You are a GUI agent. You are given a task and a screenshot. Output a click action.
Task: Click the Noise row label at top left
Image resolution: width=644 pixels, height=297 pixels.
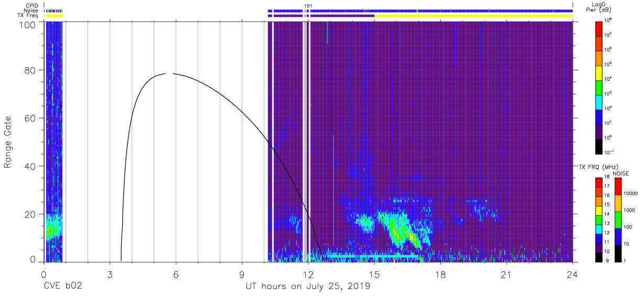pos(31,10)
